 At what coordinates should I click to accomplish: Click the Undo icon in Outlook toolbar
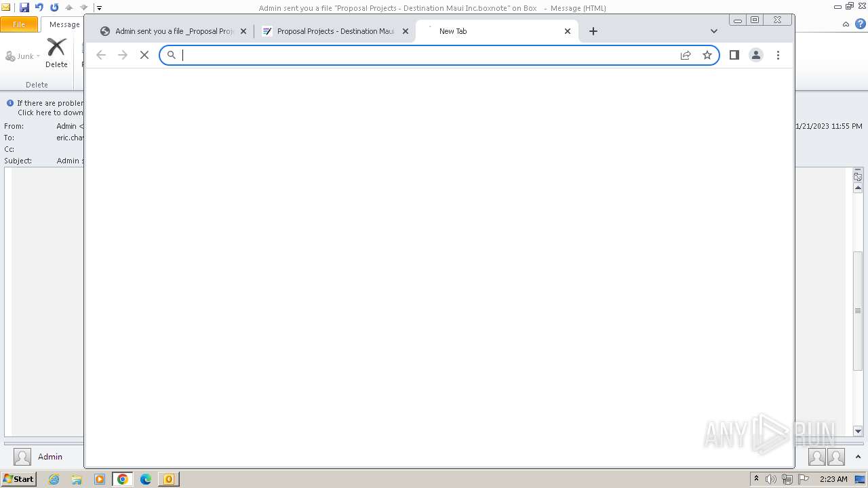(39, 7)
